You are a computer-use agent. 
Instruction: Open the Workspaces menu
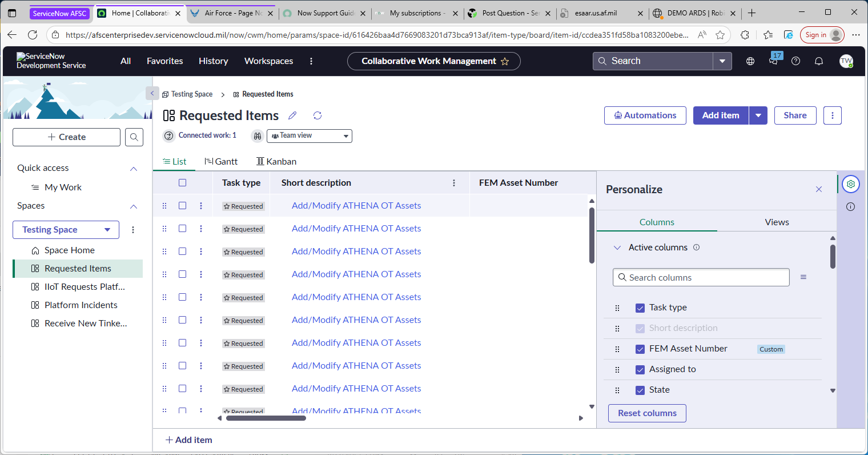pos(269,61)
